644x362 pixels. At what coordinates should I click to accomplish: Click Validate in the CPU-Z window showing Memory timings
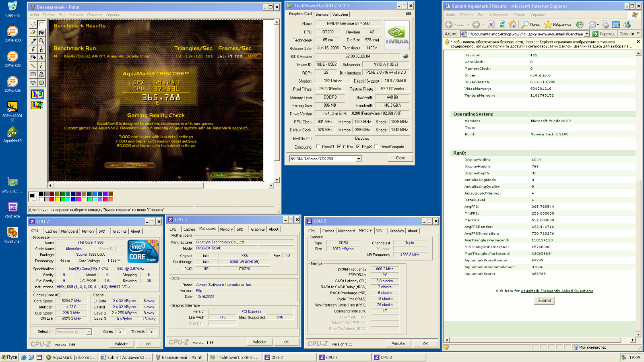tap(398, 343)
